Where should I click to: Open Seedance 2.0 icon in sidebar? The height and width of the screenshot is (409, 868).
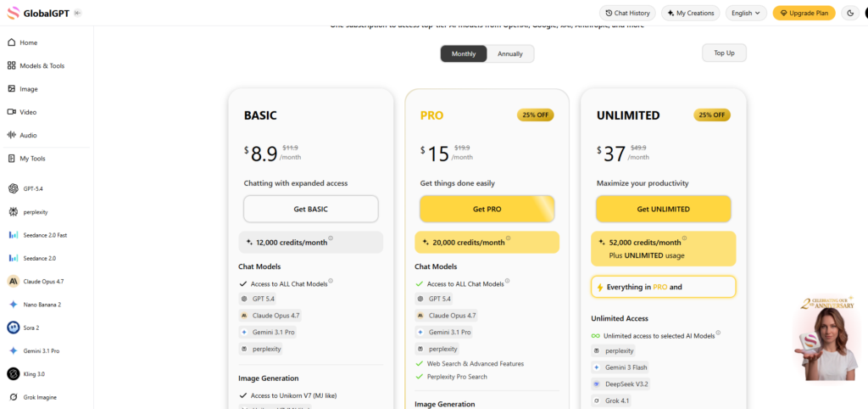point(14,258)
